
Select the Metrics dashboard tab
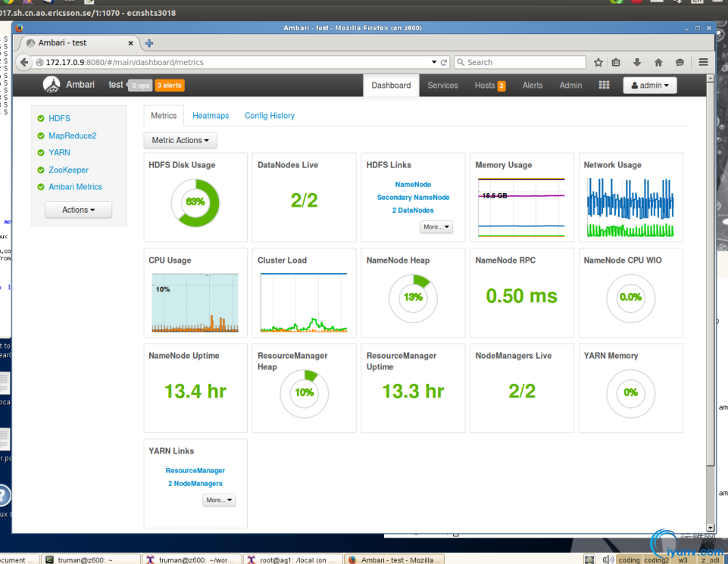pyautogui.click(x=164, y=116)
